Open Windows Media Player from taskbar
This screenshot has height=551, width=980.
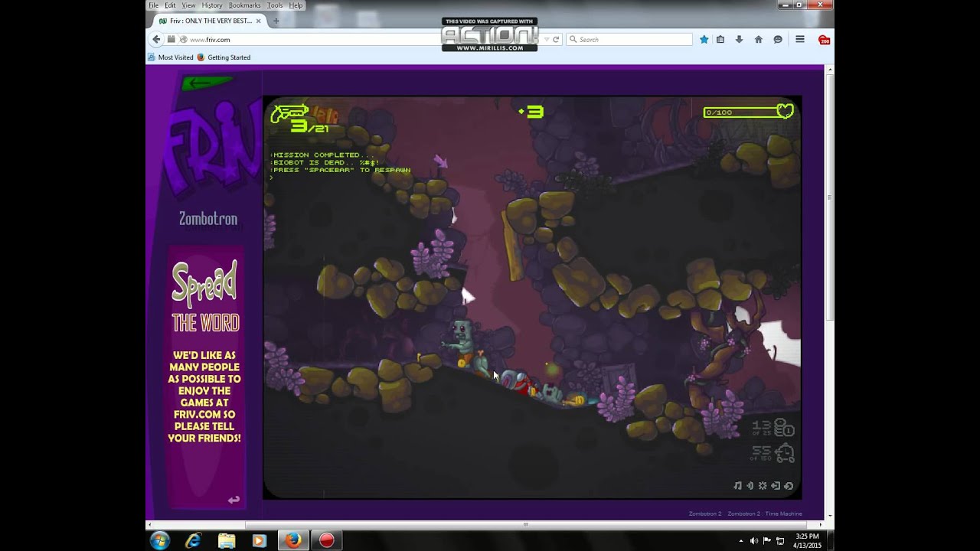coord(259,540)
